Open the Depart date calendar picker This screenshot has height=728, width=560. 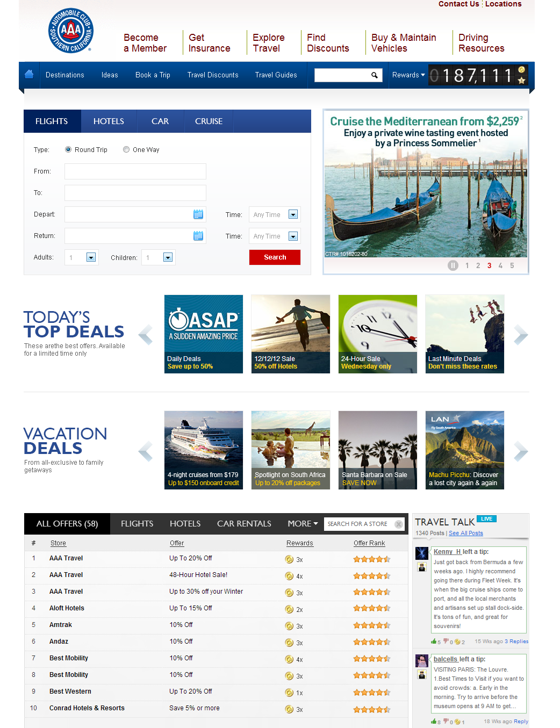[198, 214]
